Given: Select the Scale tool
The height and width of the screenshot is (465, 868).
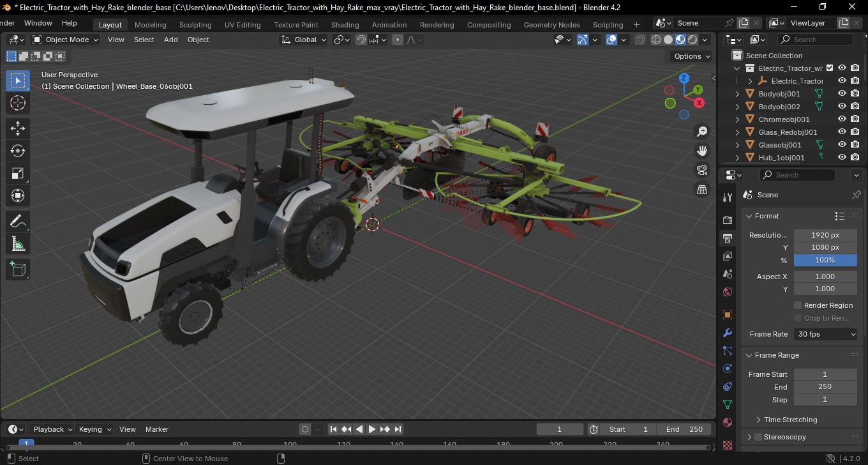Looking at the screenshot, I should coord(18,173).
